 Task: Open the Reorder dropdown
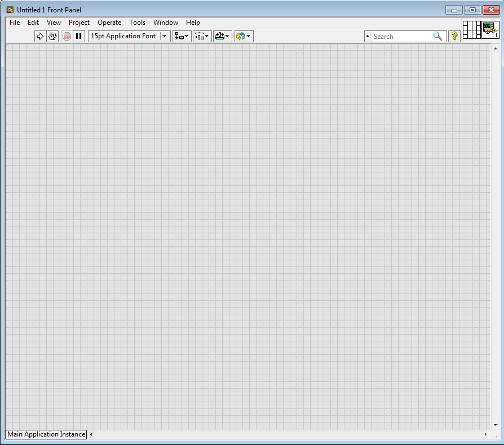[x=244, y=36]
